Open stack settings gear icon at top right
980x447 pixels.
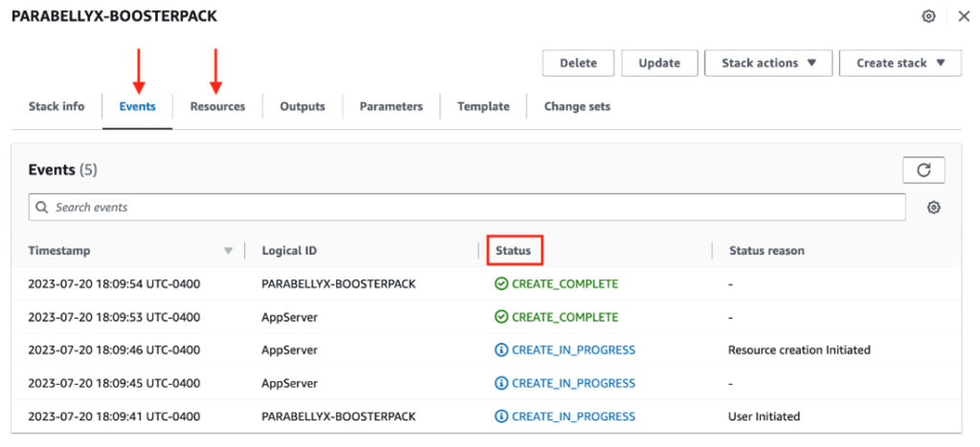tap(928, 16)
